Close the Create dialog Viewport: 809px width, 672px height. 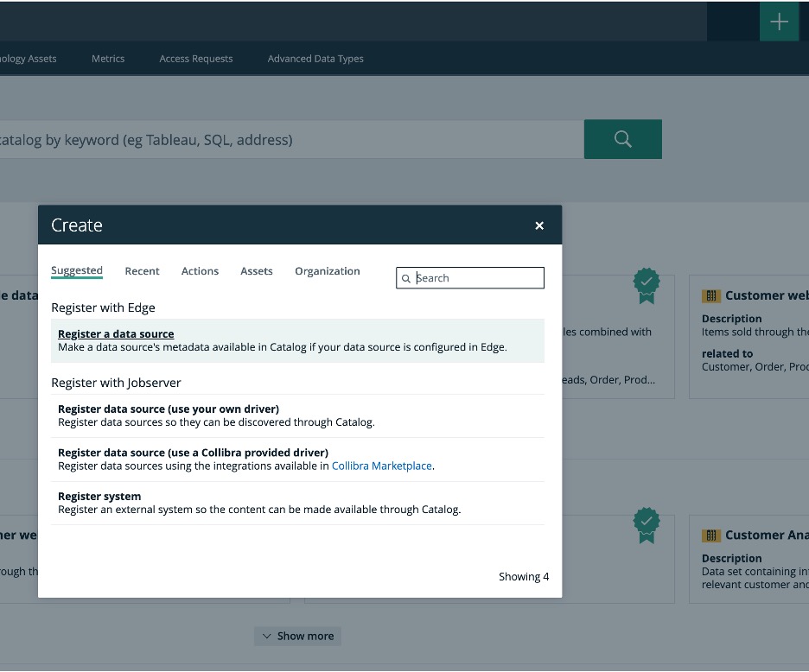pos(539,225)
